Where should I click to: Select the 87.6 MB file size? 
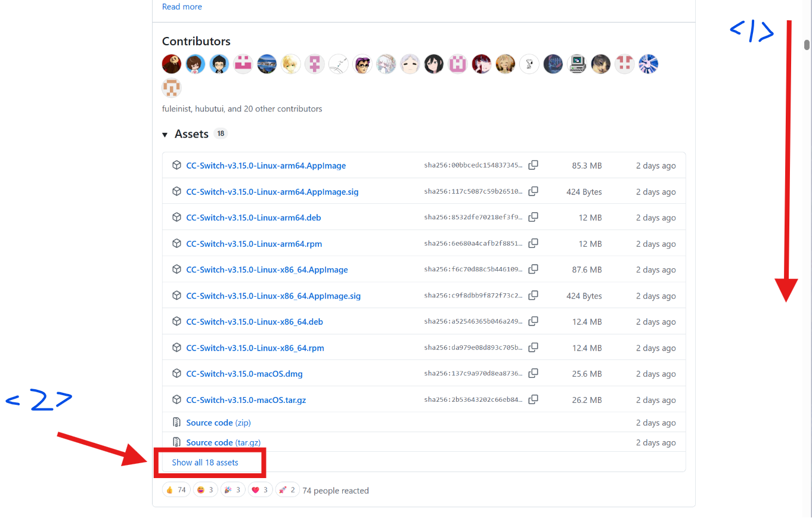click(587, 269)
